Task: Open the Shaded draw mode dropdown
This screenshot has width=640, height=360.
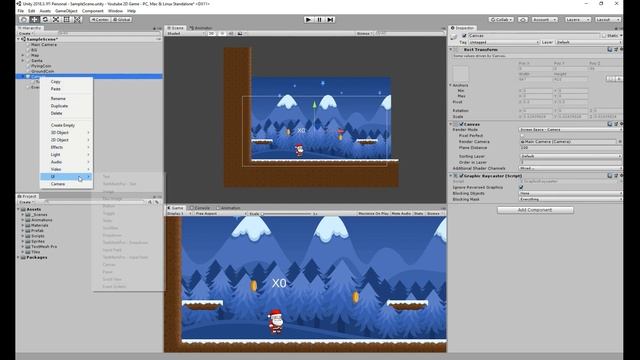Action: tap(186, 33)
